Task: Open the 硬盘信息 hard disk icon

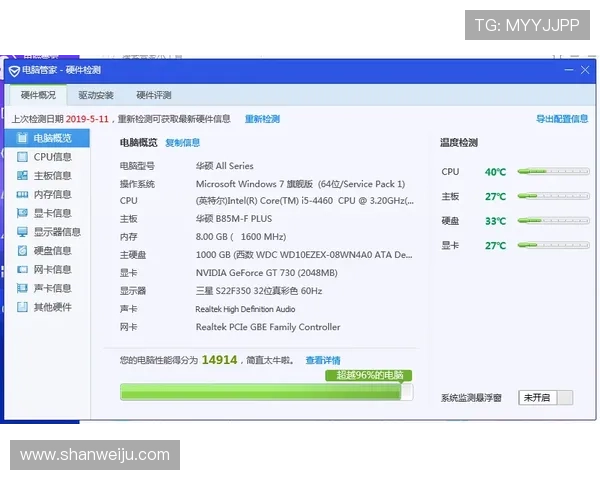Action: [22, 250]
